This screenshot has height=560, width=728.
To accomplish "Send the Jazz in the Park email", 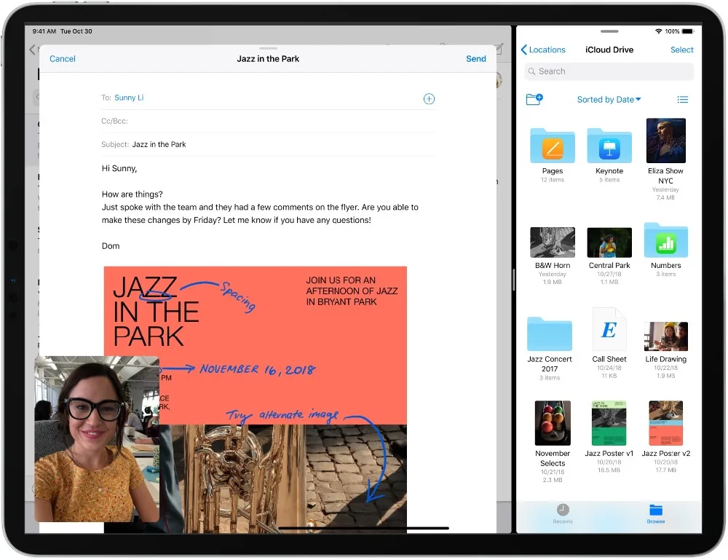I will pos(476,58).
